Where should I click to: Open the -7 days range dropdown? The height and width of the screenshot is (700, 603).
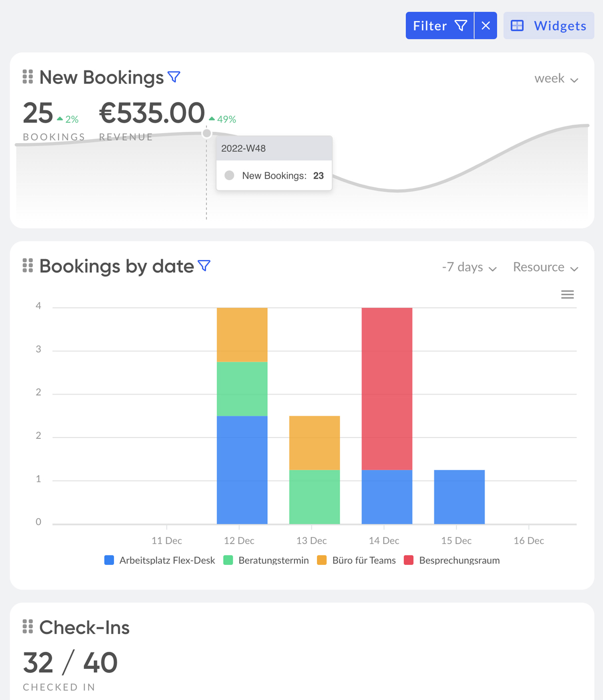(x=469, y=267)
